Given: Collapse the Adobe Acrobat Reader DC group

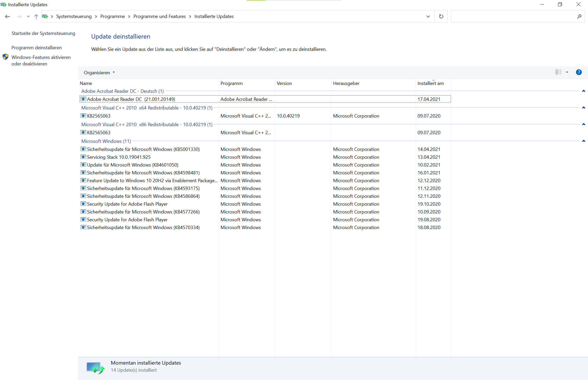Looking at the screenshot, I should [x=584, y=91].
